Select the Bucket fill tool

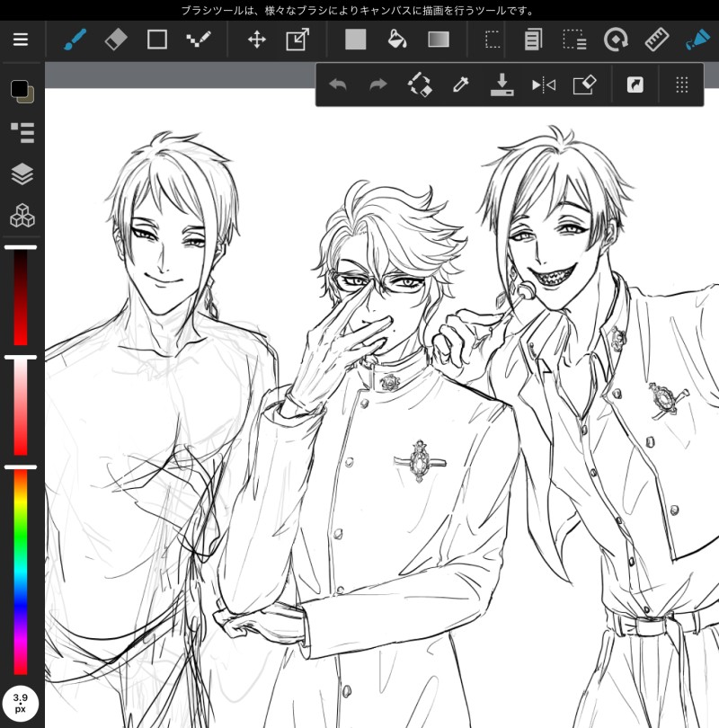click(397, 40)
